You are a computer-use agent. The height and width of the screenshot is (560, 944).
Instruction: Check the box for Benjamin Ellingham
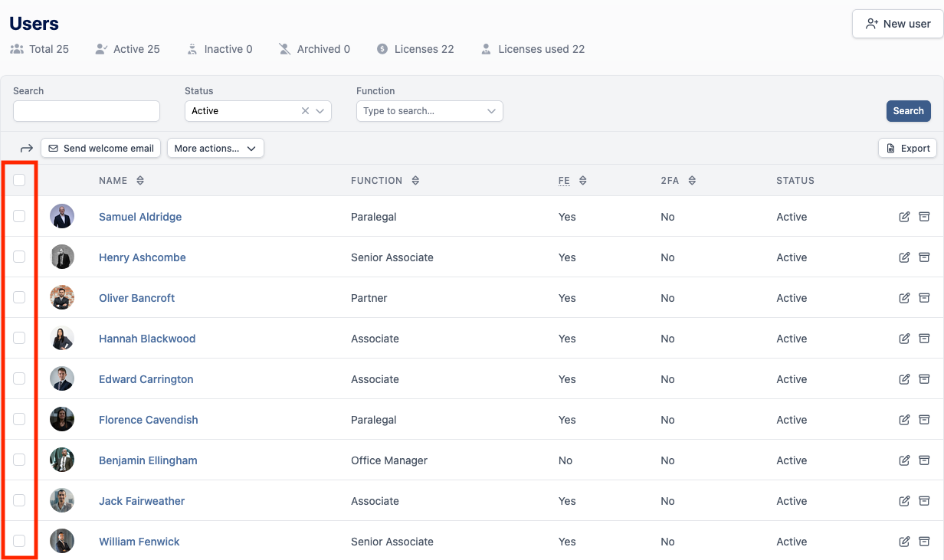(19, 460)
